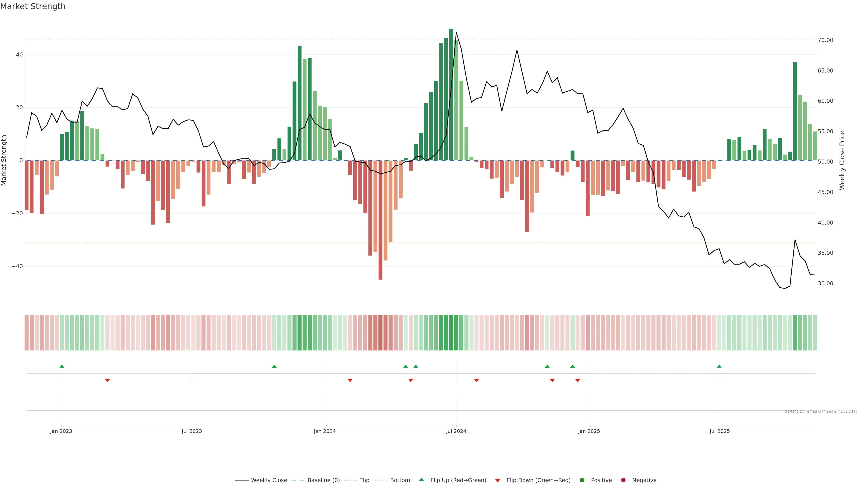Click the Jan 2025 x-axis label
868x488 pixels.
click(x=589, y=431)
